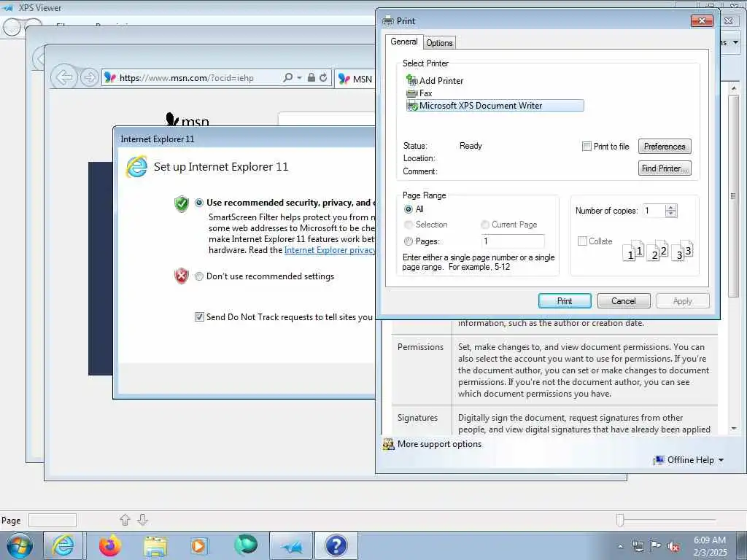Viewport: 747px width, 560px height.
Task: Cancel the Print dialog
Action: point(623,301)
